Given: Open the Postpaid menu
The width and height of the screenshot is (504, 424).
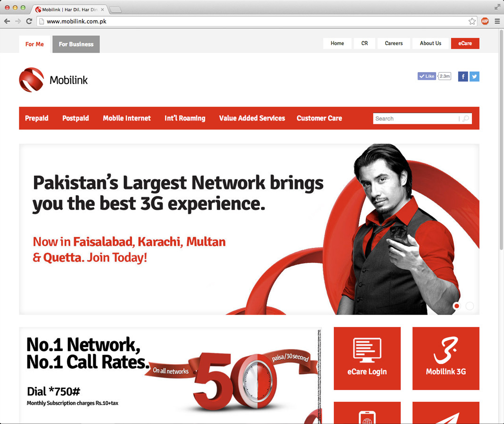Looking at the screenshot, I should pos(75,118).
